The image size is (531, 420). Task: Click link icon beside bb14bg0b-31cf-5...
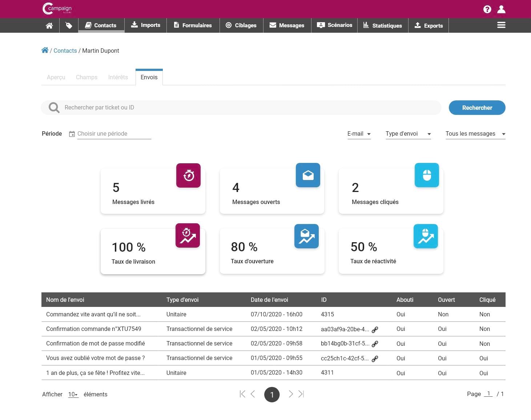[x=375, y=344]
